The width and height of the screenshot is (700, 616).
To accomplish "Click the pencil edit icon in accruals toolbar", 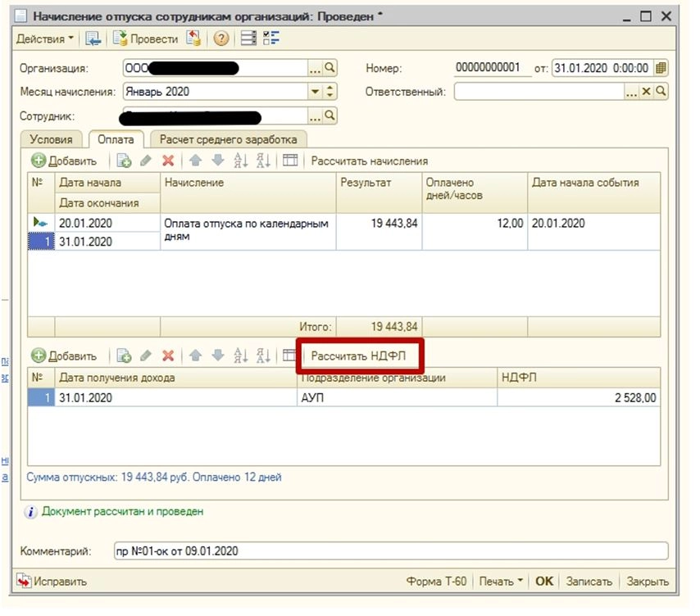I will tap(146, 161).
